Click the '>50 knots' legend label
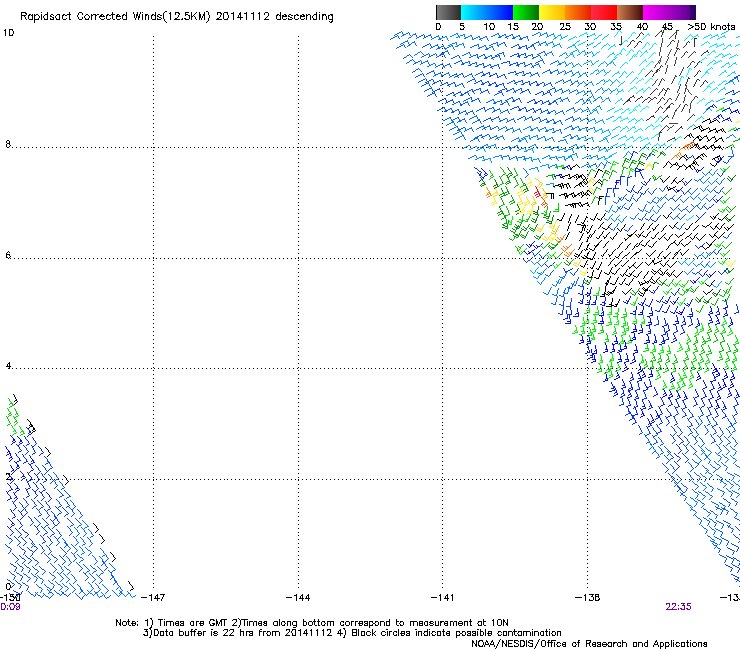Viewport: 740px width, 650px height. click(711, 27)
